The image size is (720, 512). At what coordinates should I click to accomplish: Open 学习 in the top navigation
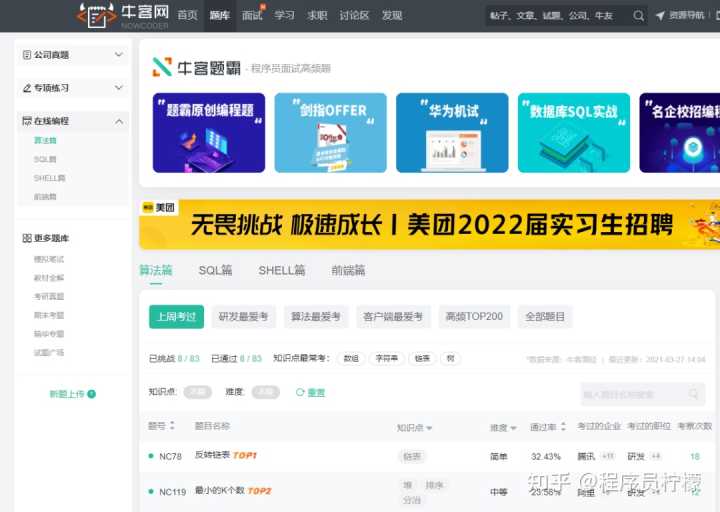[284, 16]
